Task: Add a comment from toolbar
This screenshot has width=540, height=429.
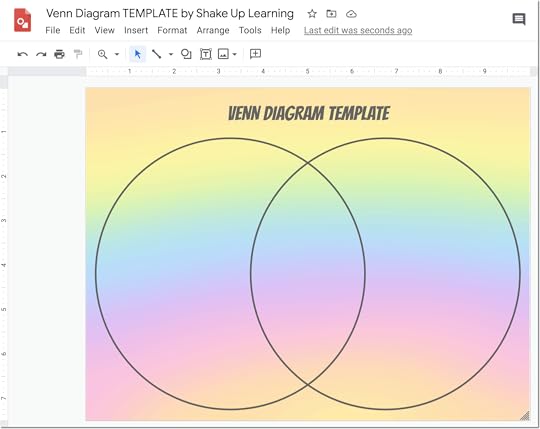Action: tap(255, 54)
